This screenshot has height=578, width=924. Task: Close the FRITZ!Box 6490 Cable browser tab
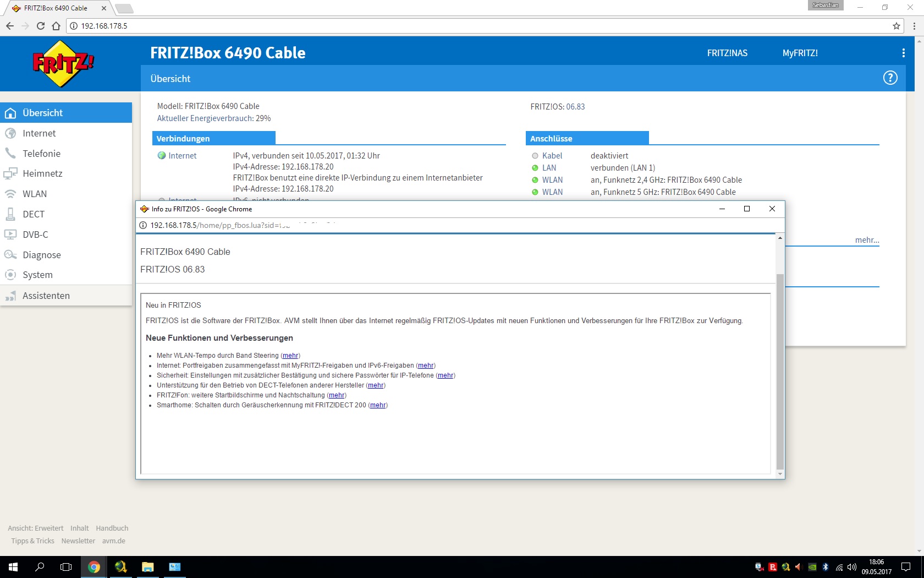(104, 8)
